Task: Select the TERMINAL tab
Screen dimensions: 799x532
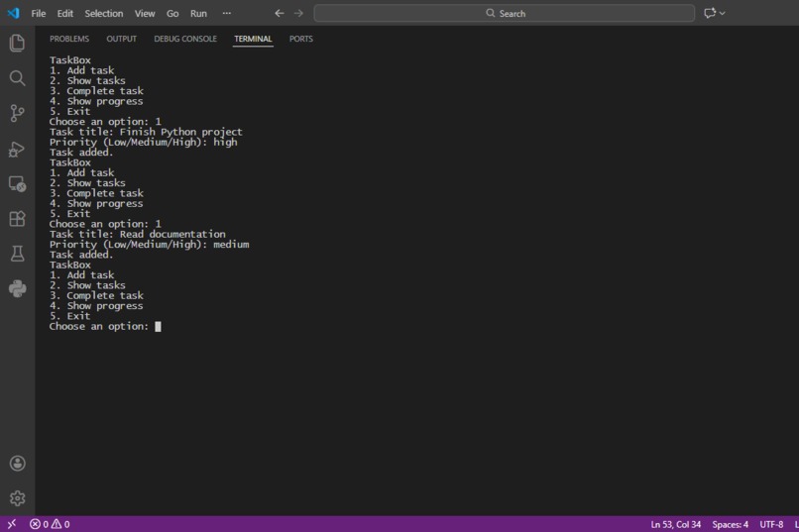Action: 253,39
